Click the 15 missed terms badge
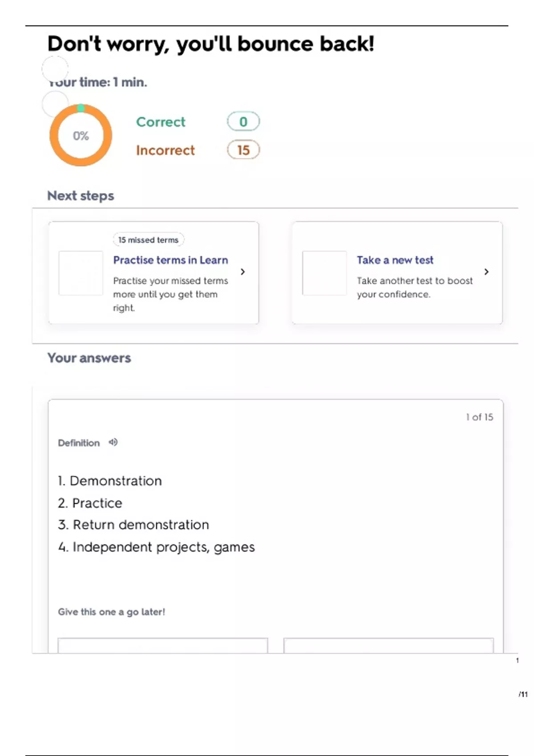This screenshot has width=534, height=756. click(148, 240)
